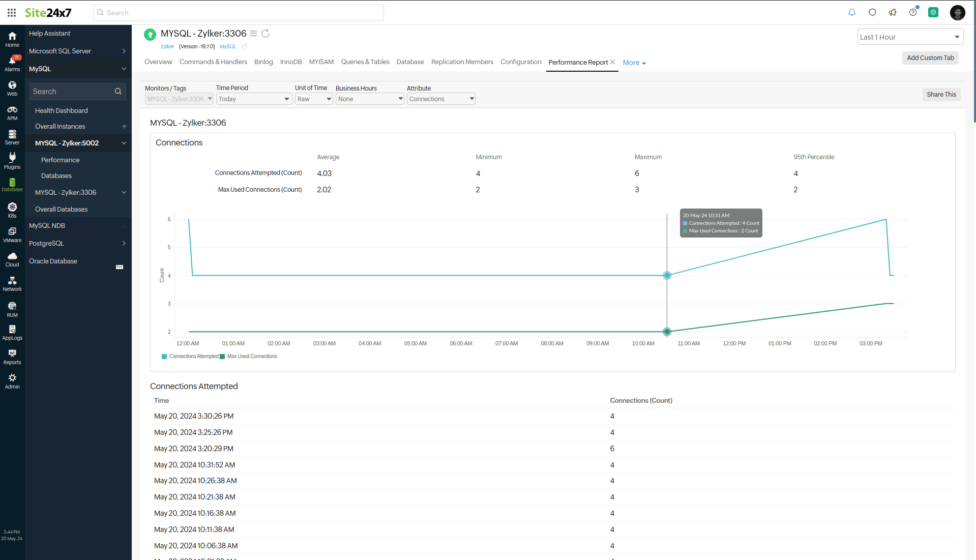The image size is (976, 560).
Task: Click the 10:31 AM chart data point
Action: tap(667, 276)
